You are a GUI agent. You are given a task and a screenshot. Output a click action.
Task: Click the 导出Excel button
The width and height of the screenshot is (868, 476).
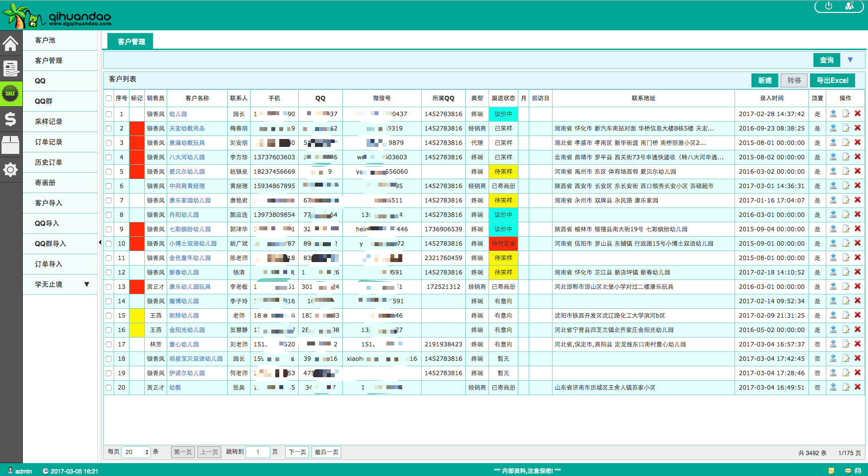pos(832,80)
